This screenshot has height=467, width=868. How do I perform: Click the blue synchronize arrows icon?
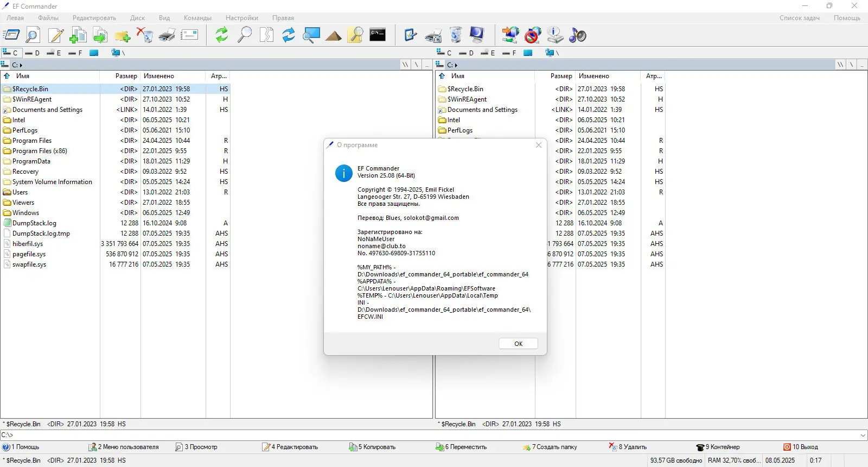[289, 35]
